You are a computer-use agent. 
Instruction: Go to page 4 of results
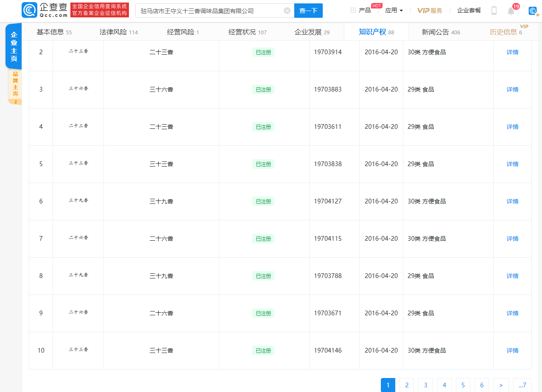[x=444, y=385]
